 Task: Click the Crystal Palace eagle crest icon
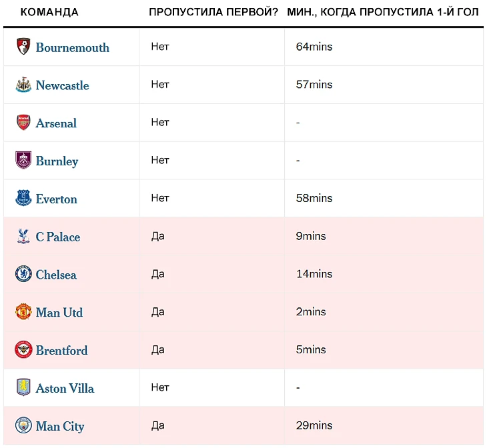23,236
